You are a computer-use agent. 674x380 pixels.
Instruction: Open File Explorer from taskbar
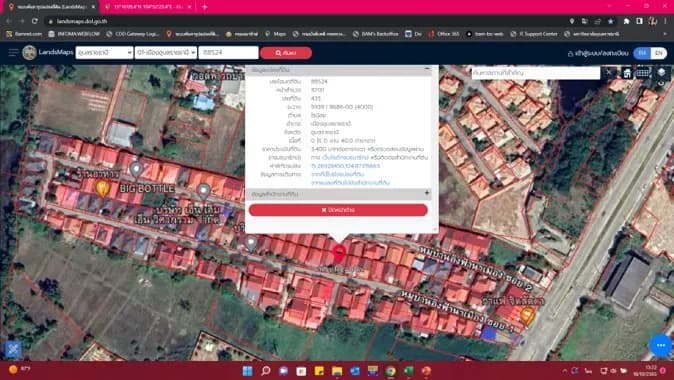pos(337,371)
